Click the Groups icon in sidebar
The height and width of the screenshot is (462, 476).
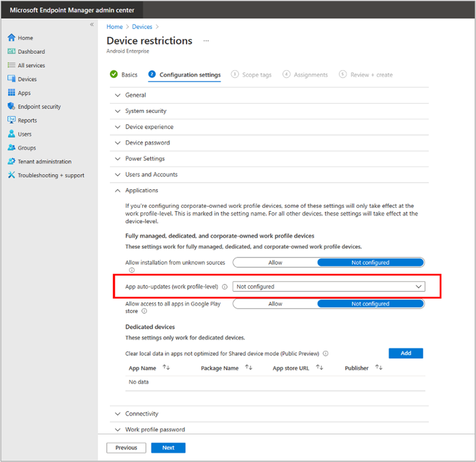11,148
